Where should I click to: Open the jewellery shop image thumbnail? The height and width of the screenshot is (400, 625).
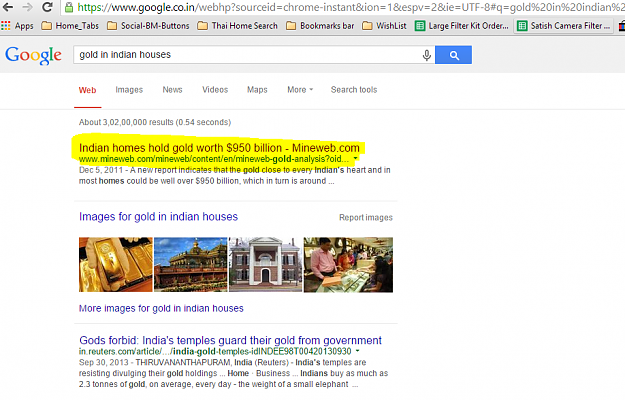click(x=348, y=265)
